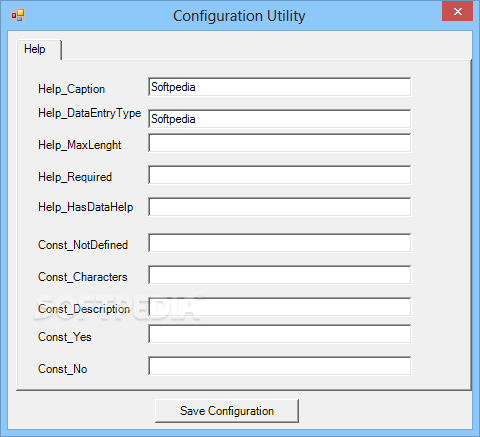This screenshot has width=480, height=437.
Task: Click the Help_DataEntryType label
Action: coord(89,113)
